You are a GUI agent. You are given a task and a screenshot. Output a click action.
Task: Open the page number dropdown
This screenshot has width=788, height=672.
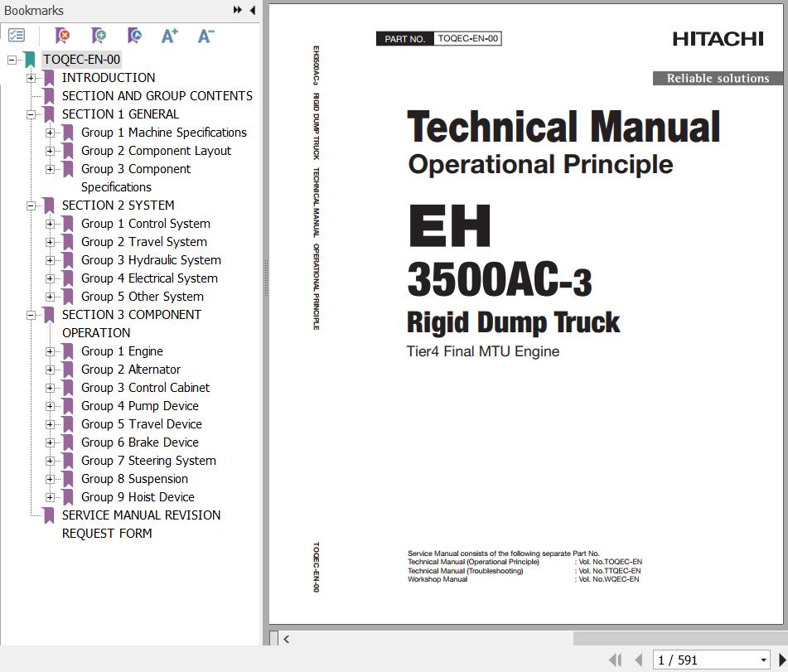click(x=763, y=660)
